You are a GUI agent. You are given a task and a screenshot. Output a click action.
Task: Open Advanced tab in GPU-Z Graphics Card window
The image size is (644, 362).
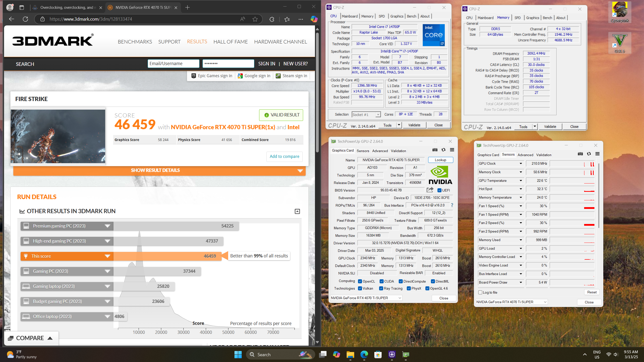380,151
